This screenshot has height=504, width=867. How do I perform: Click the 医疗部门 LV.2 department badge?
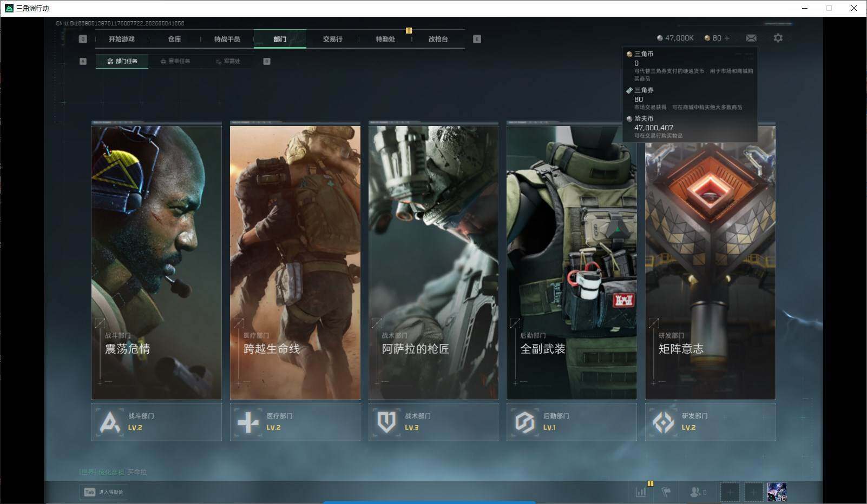pyautogui.click(x=295, y=422)
